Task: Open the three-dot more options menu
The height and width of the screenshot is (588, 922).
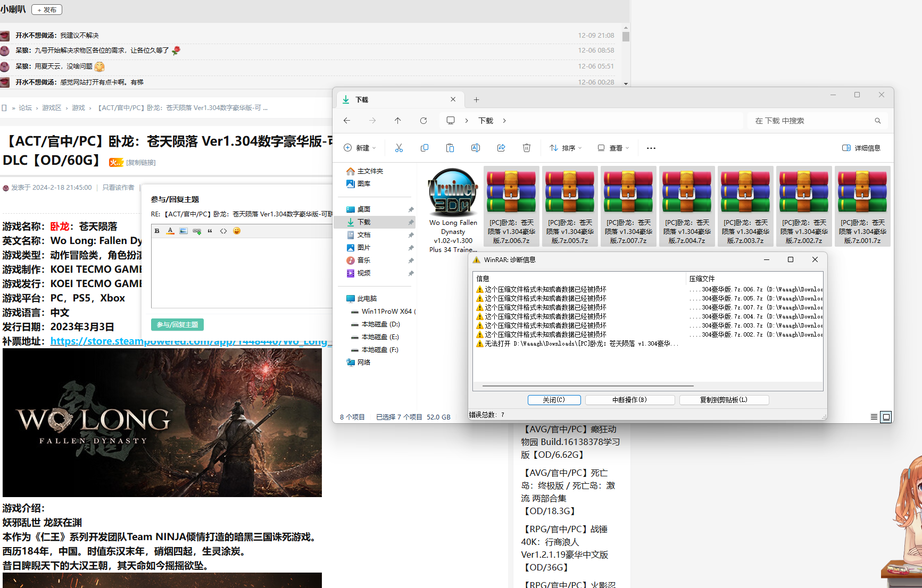Action: 651,148
